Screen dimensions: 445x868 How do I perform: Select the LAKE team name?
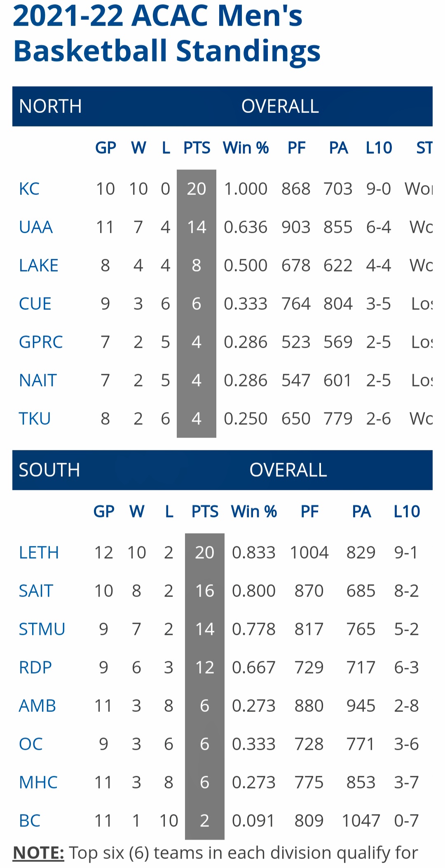39,266
